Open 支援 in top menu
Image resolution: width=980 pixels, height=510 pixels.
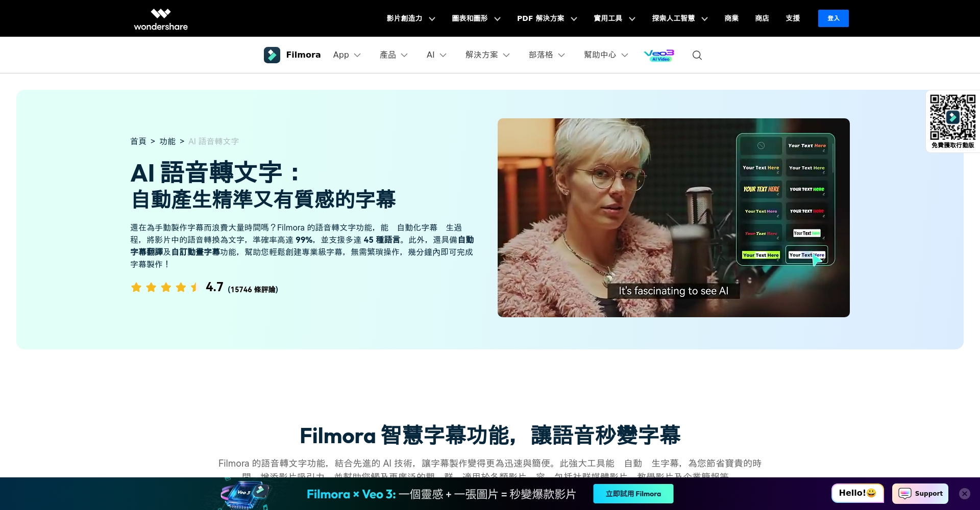pyautogui.click(x=793, y=18)
